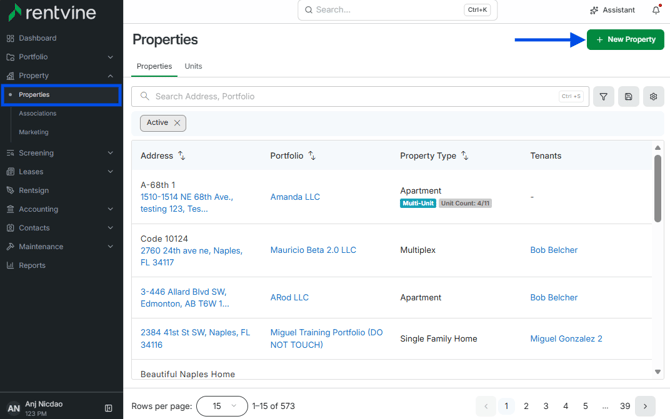Click the table scroll down arrow
Image resolution: width=670 pixels, height=419 pixels.
point(658,372)
